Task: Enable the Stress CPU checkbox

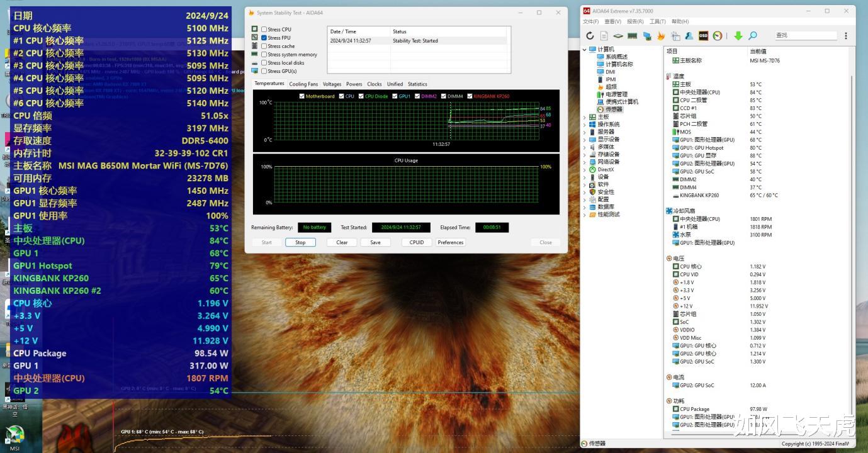Action: 264,29
